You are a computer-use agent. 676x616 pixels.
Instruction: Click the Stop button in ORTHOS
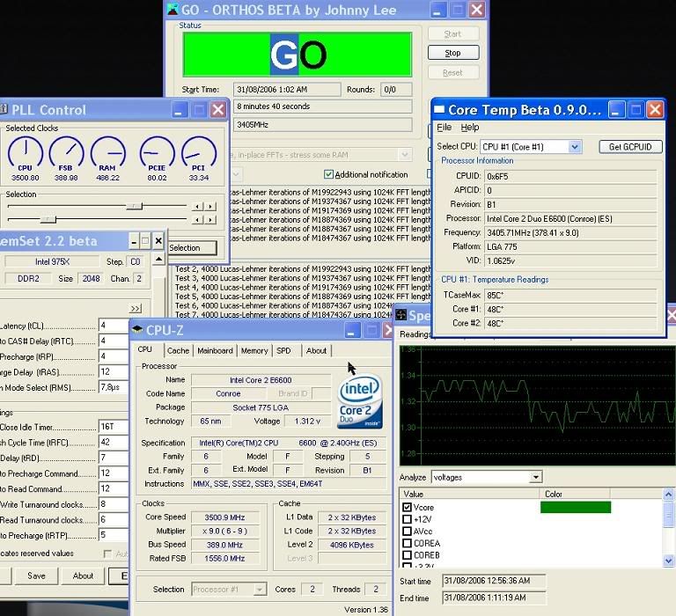click(453, 53)
